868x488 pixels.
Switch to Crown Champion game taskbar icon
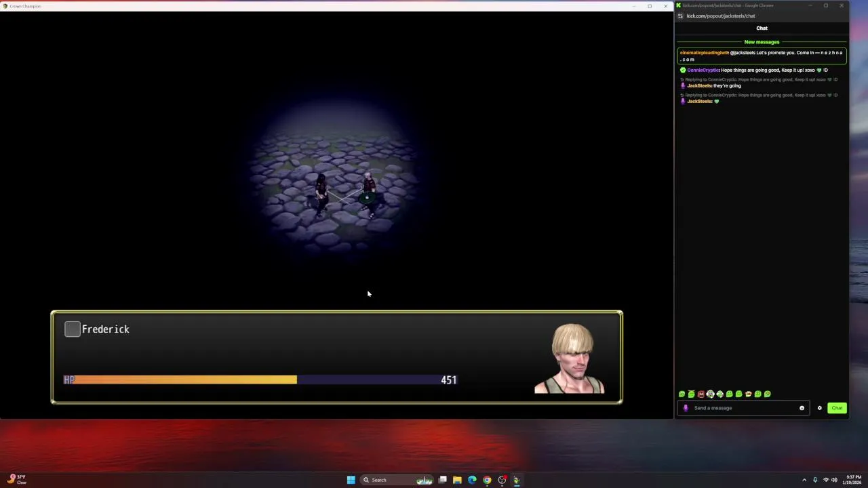tap(517, 480)
